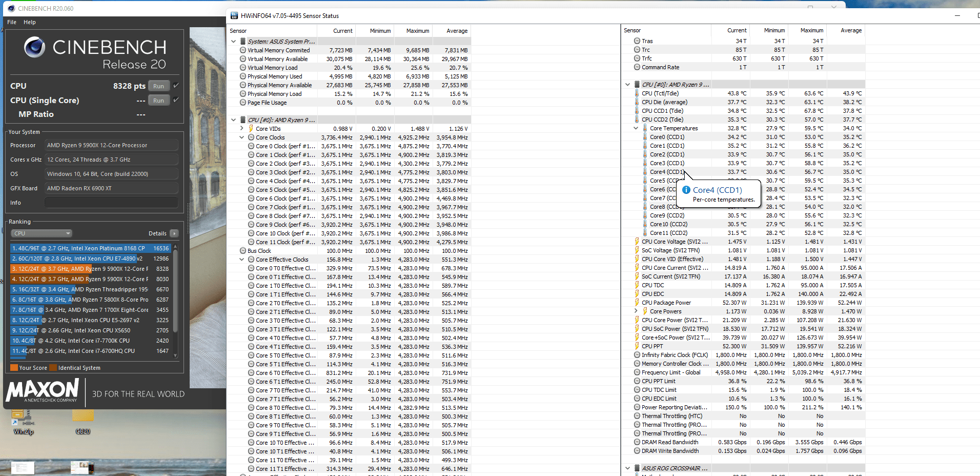The height and width of the screenshot is (476, 980).
Task: Collapse the Core Clocks tree node
Action: (242, 137)
